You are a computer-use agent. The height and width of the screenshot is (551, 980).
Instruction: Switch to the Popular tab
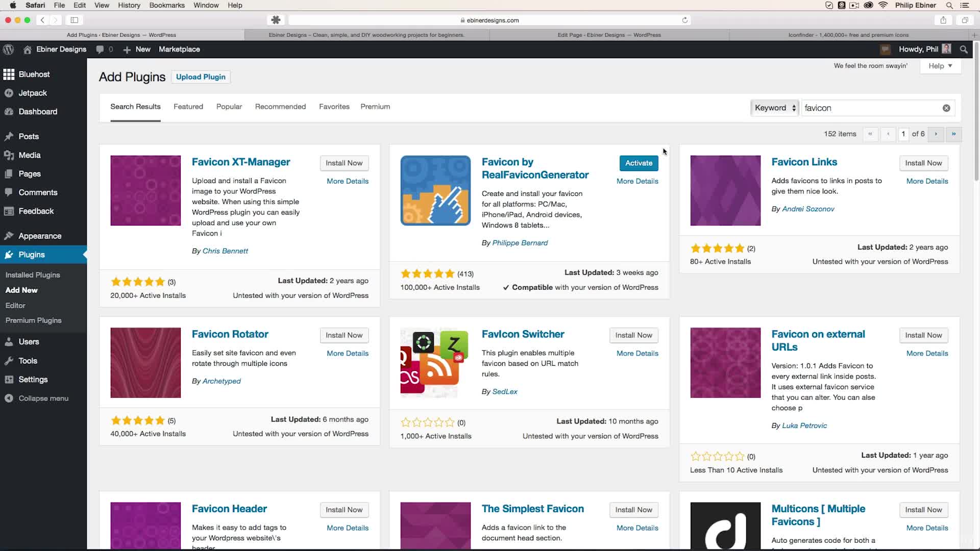click(229, 107)
